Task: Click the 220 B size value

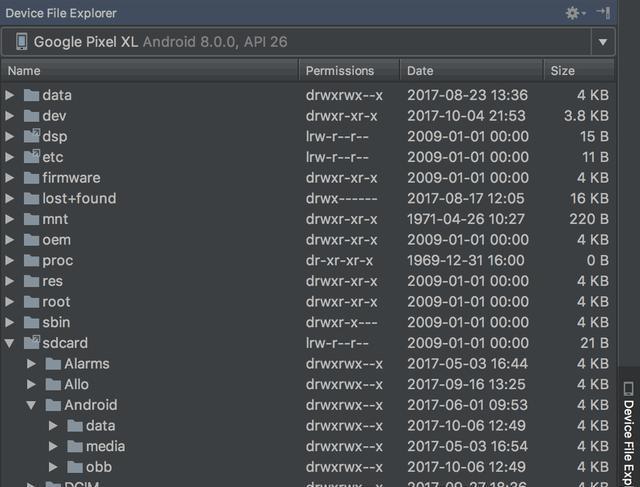Action: [589, 219]
